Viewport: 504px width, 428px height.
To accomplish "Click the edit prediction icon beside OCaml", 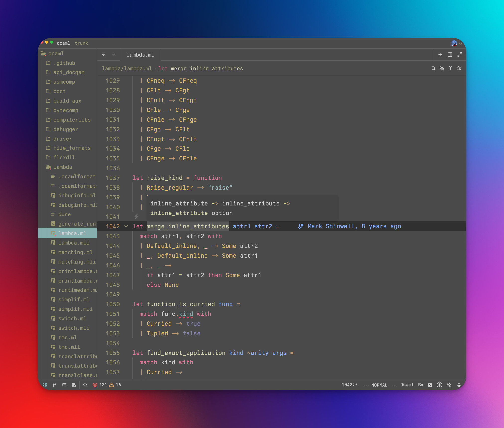I will pos(421,385).
